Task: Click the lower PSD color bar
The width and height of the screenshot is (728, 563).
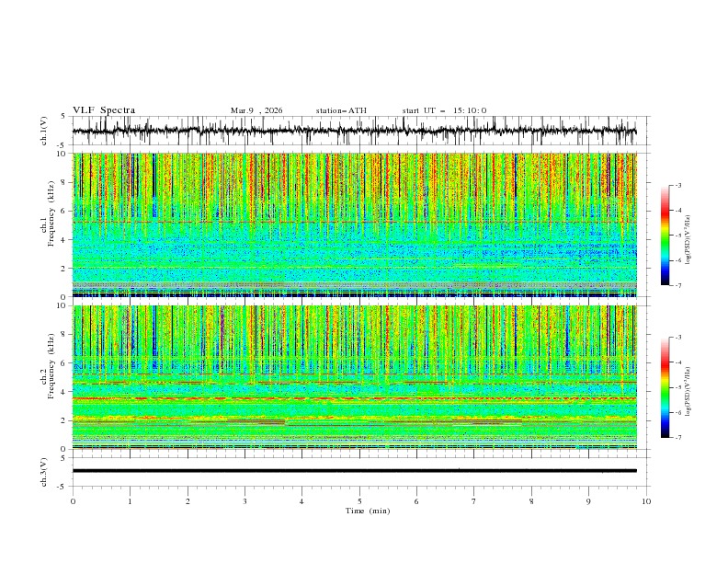Action: pos(665,387)
